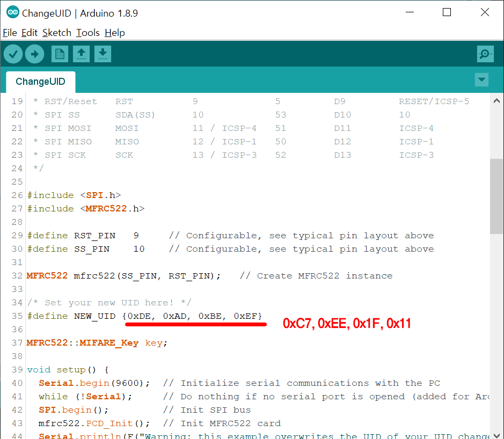The height and width of the screenshot is (439, 504).
Task: Click on line number 35
Action: [x=17, y=316]
